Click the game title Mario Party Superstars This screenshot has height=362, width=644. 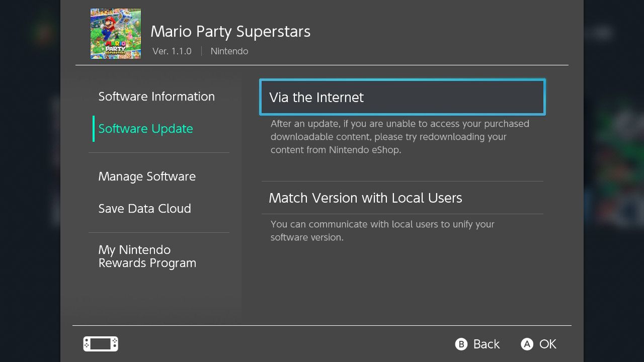[x=230, y=31]
